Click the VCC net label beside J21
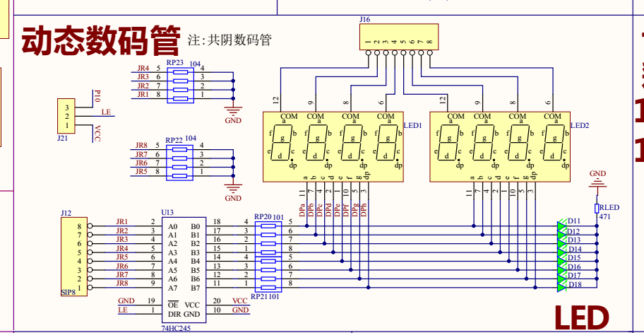This screenshot has width=644, height=333. [x=97, y=134]
